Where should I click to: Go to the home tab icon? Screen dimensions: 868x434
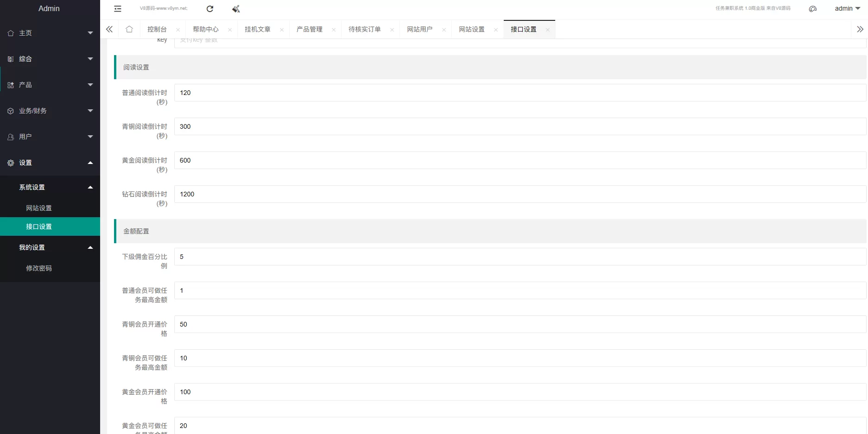[129, 29]
